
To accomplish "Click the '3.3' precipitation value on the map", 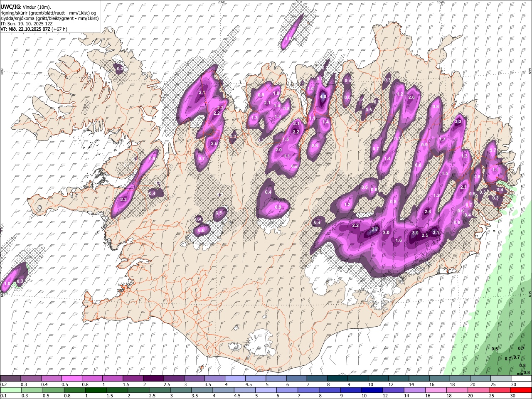I will coord(458,121).
